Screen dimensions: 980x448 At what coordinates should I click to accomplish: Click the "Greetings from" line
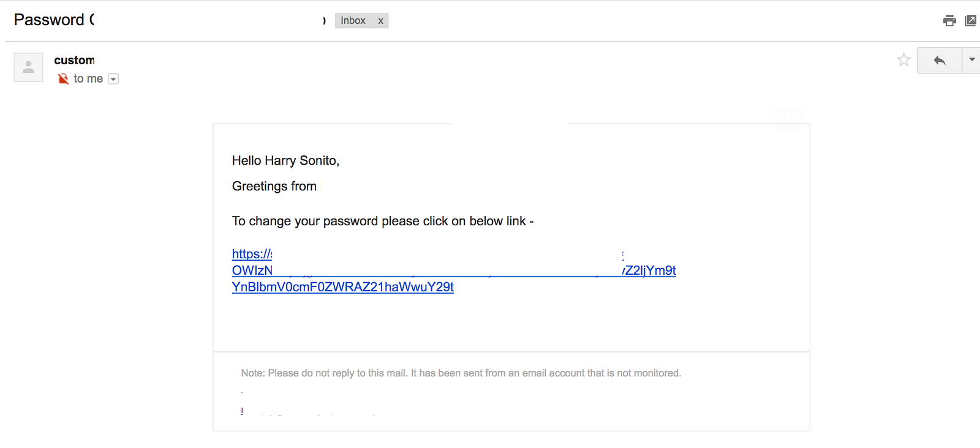(274, 186)
